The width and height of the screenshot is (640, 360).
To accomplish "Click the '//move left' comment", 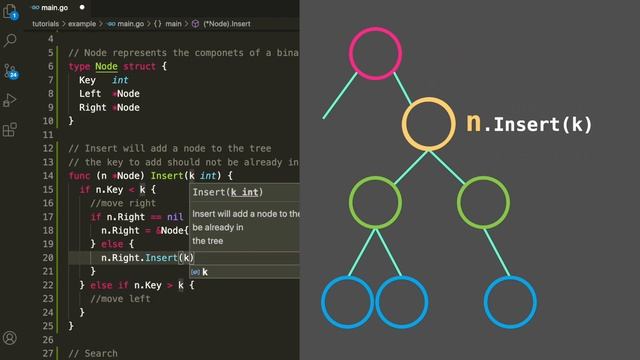I will [120, 299].
